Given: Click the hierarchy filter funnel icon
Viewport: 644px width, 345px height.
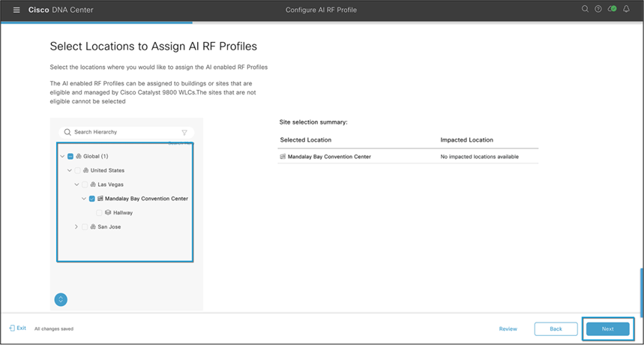Looking at the screenshot, I should [x=184, y=132].
